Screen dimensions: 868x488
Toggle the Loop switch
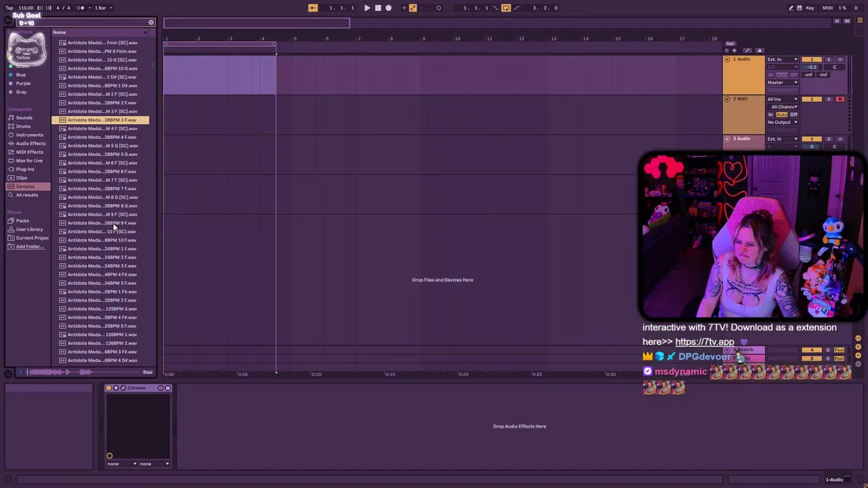pyautogui.click(x=506, y=8)
